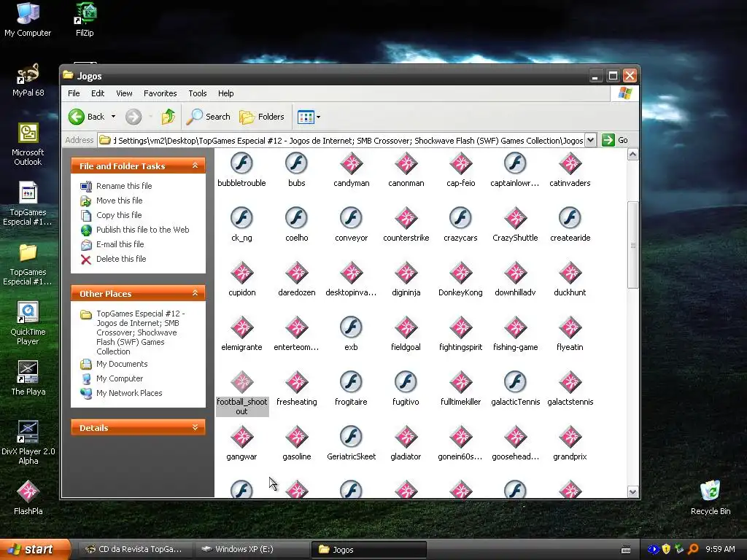Click the scrollbar down arrow

click(x=632, y=492)
